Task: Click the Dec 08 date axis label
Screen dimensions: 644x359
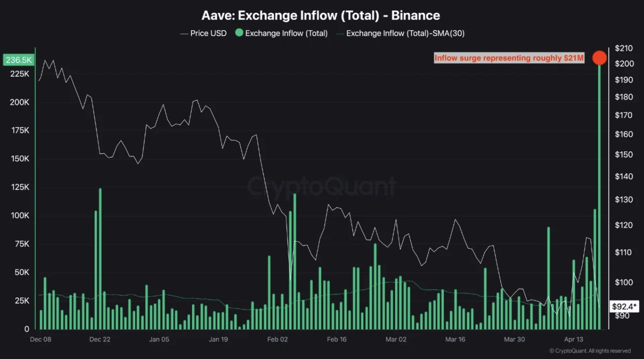Action: coord(41,339)
